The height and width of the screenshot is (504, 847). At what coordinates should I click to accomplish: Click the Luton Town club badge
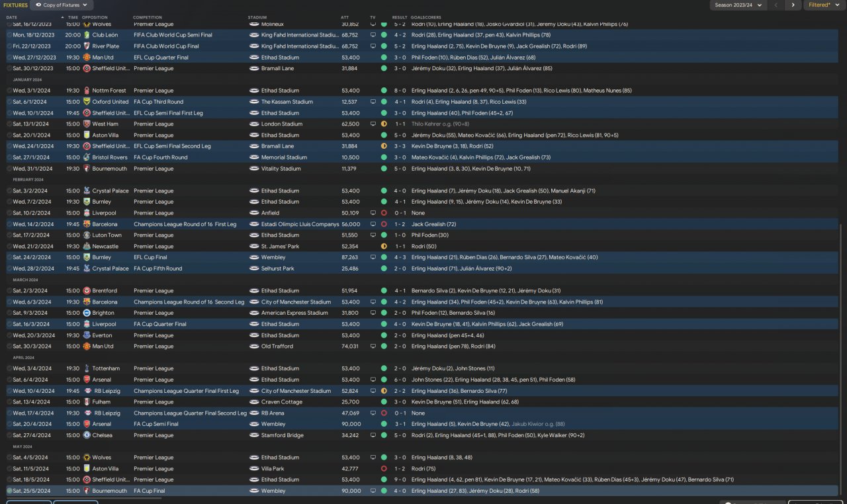pyautogui.click(x=87, y=235)
